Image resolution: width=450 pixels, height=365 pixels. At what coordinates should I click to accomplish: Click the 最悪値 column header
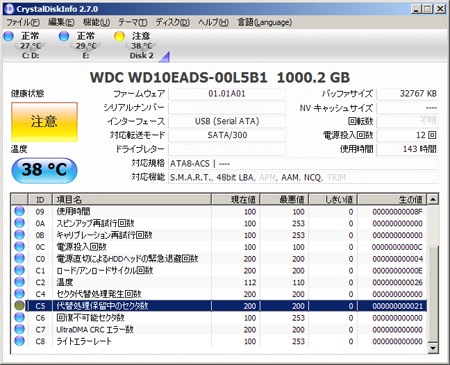point(284,199)
